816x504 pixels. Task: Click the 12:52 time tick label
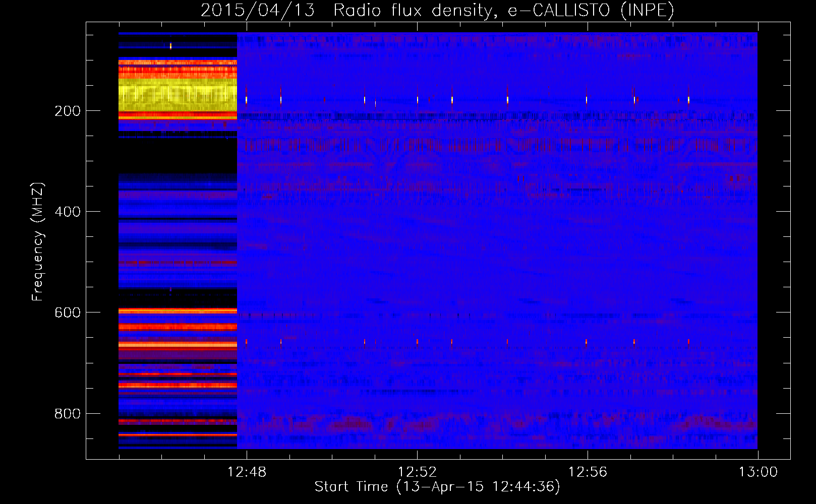pyautogui.click(x=417, y=472)
